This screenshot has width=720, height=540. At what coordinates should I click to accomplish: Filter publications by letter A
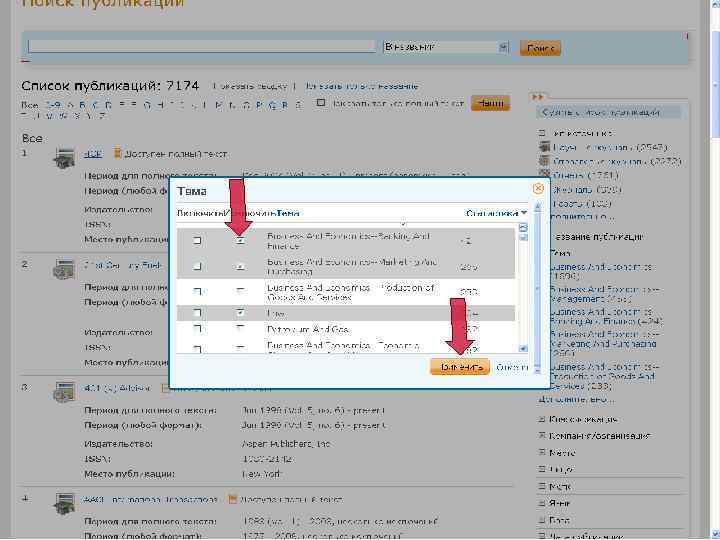click(x=70, y=105)
